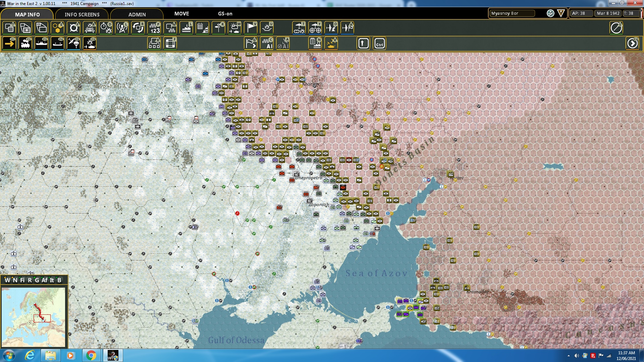Viewport: 644px width, 362px height.
Task: Display factory locations on the map
Action: tap(186, 28)
